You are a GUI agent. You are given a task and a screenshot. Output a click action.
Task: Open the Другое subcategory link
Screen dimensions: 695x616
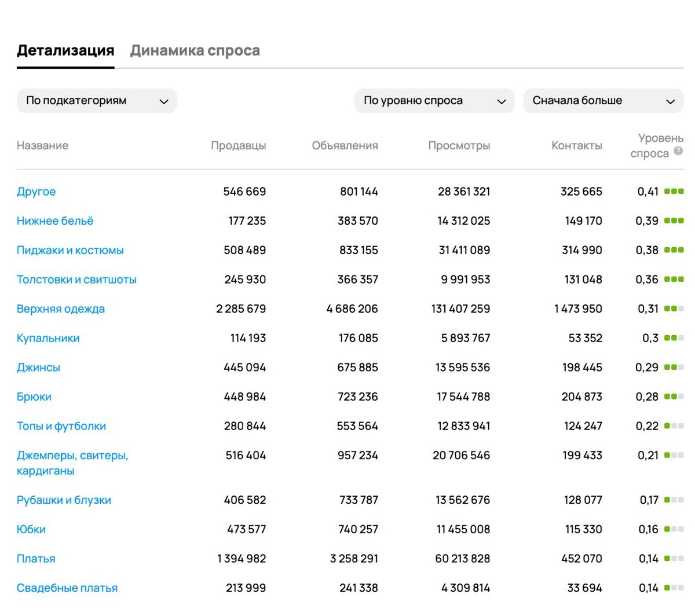pyautogui.click(x=36, y=192)
